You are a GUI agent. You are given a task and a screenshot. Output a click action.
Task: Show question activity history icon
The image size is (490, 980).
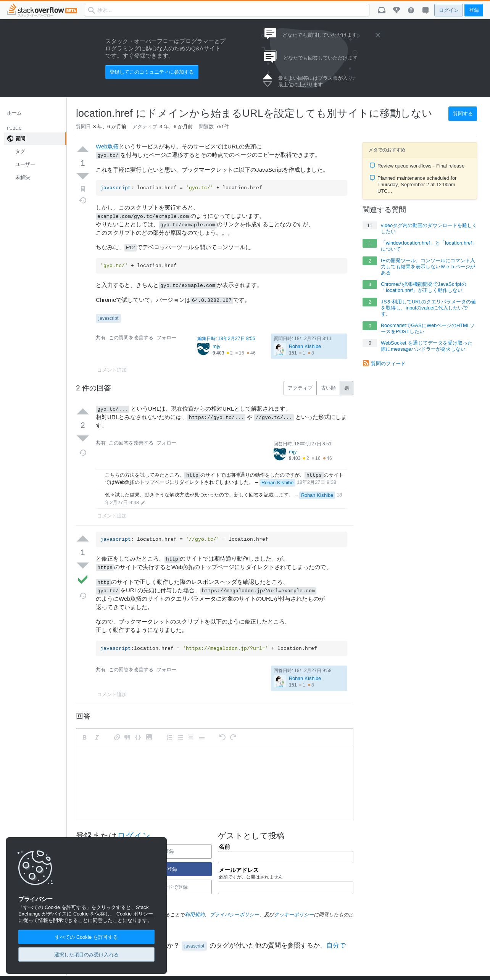click(x=83, y=200)
